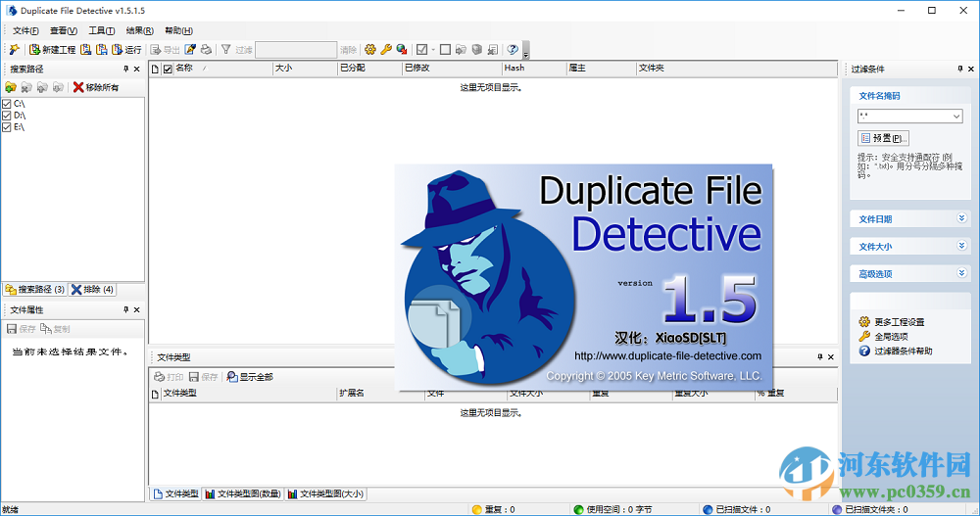This screenshot has width=980, height=516.
Task: Launch the project wizard wand icon
Action: [x=15, y=49]
